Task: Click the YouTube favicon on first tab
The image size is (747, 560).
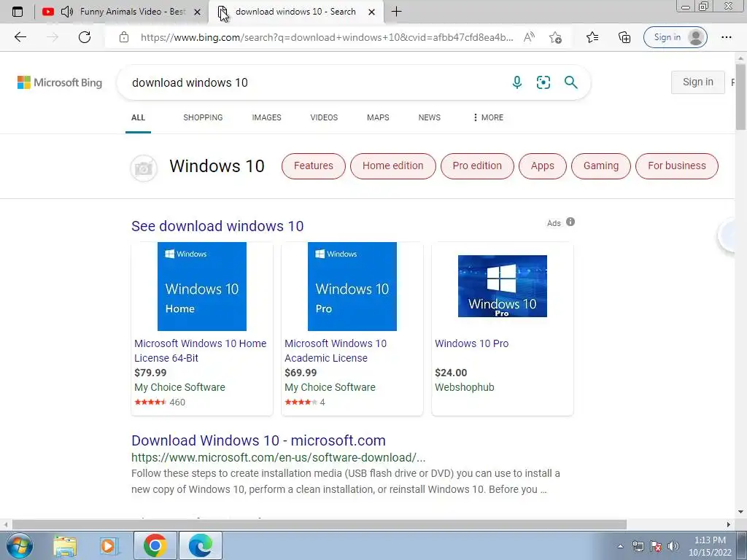Action: pyautogui.click(x=47, y=12)
